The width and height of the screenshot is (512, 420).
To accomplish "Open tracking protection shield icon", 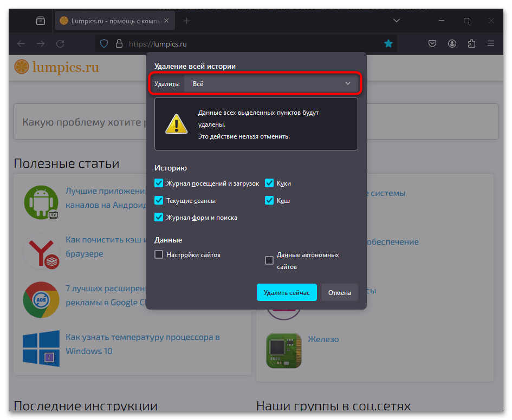I will (104, 44).
